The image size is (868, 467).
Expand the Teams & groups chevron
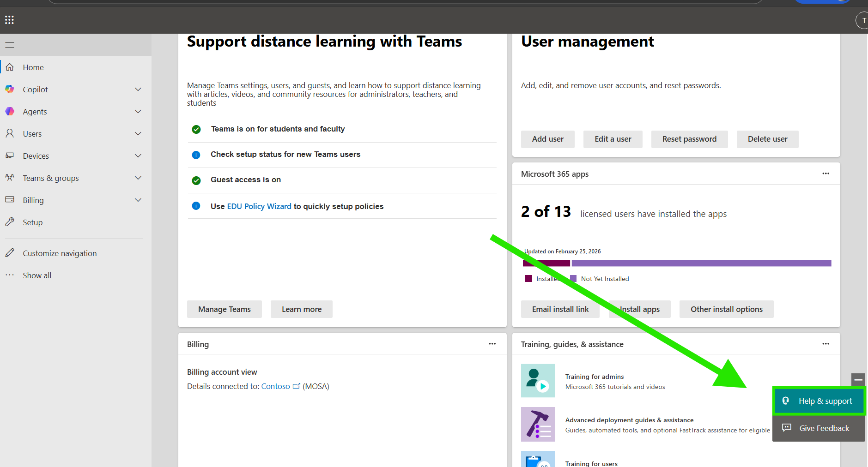[138, 178]
